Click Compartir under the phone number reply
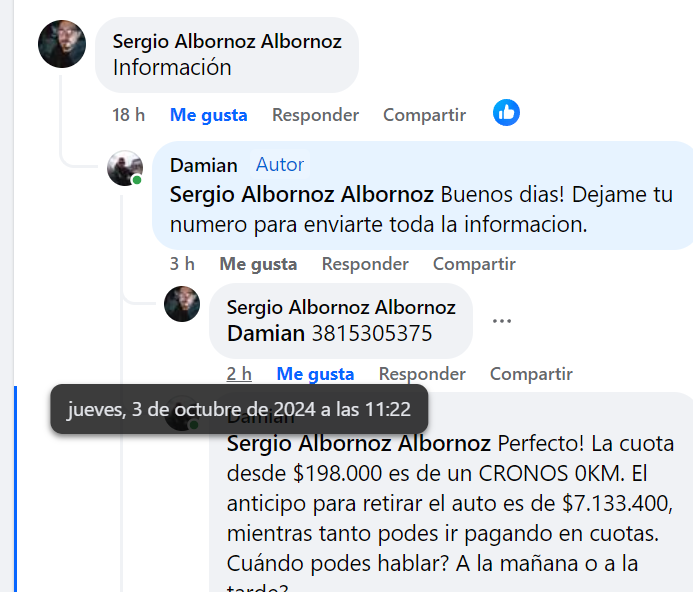 tap(531, 374)
